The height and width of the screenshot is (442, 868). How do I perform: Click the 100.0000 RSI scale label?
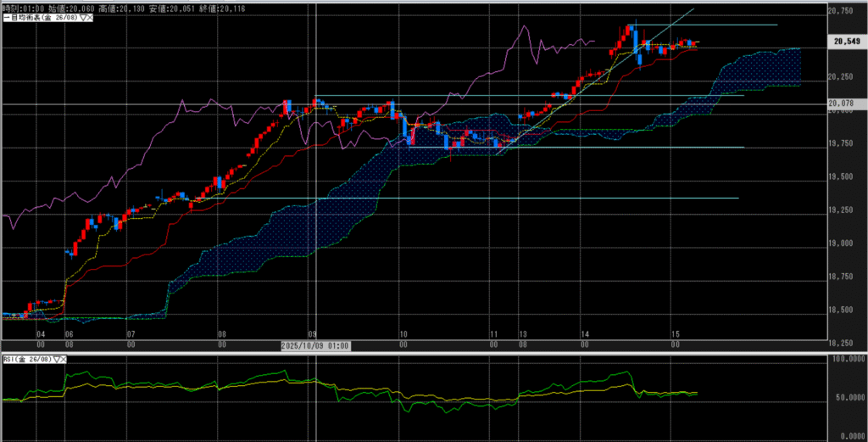click(846, 359)
